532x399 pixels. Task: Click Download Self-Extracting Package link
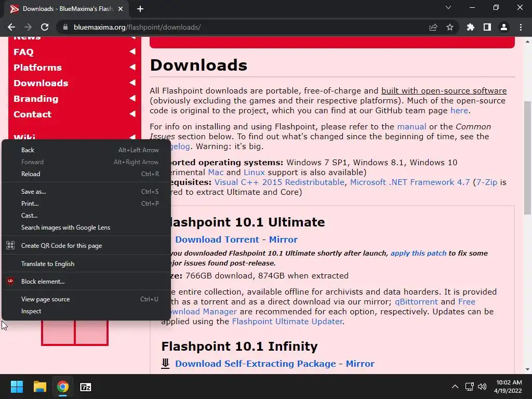click(256, 364)
